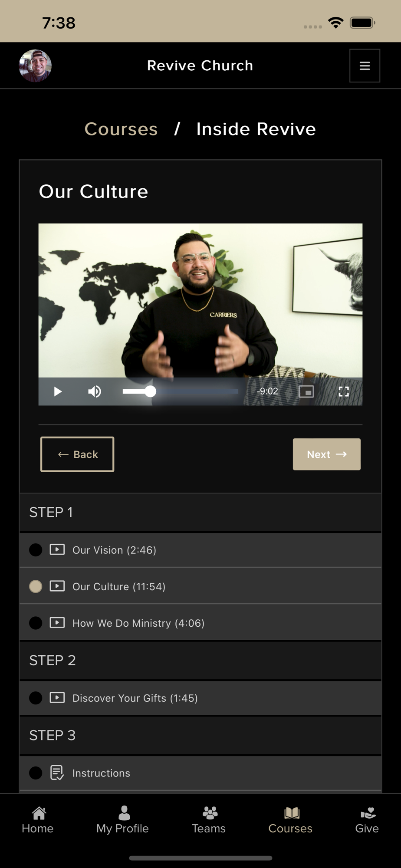The width and height of the screenshot is (401, 868).
Task: Open the Give tab
Action: coord(367,820)
